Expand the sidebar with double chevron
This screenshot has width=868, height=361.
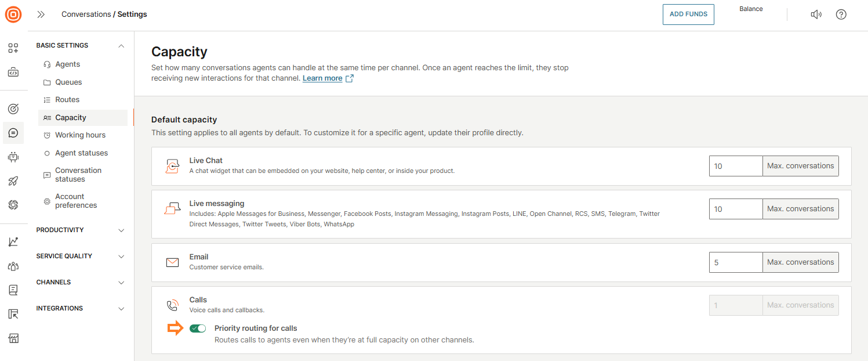[x=41, y=15]
